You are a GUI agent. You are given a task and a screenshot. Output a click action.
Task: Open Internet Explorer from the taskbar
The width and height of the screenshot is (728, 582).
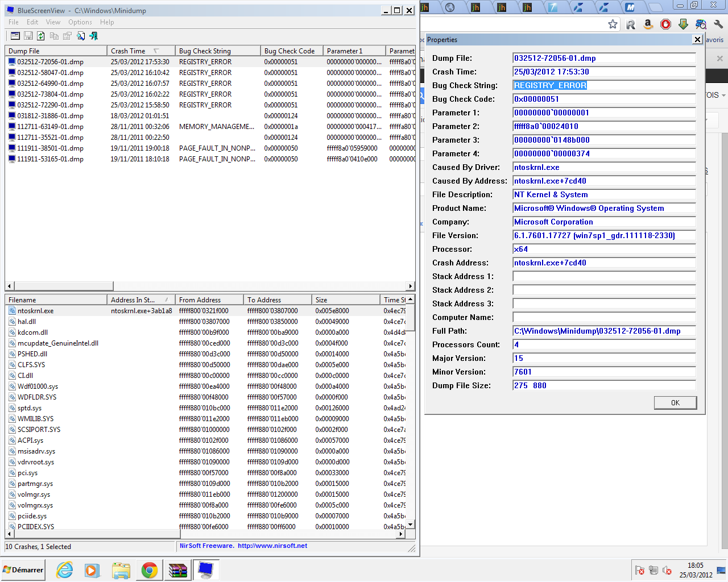(x=65, y=569)
